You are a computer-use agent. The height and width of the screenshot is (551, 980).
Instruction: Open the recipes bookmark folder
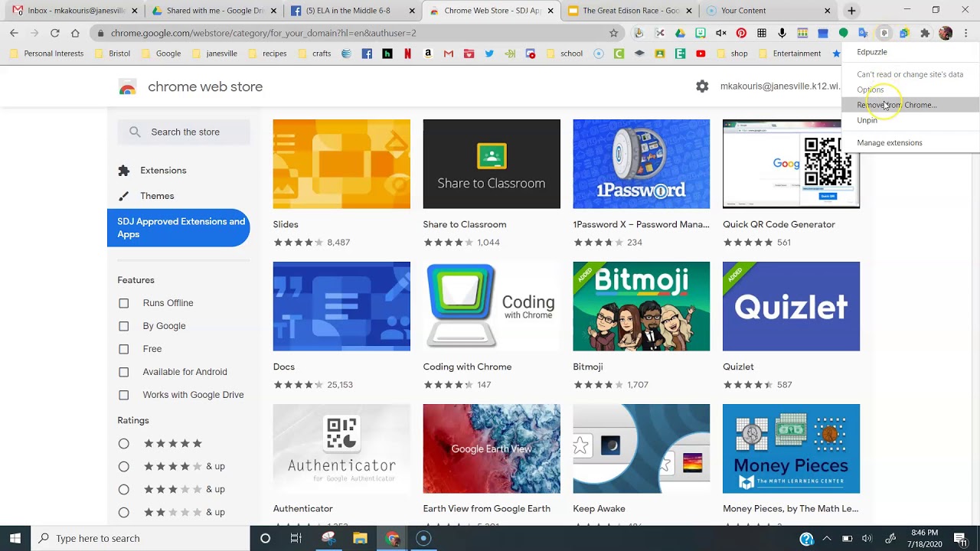[x=266, y=54]
